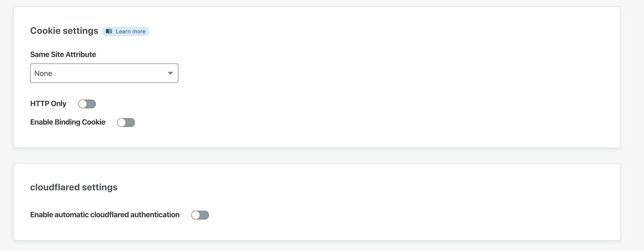The width and height of the screenshot is (644, 251).
Task: Click the Cookie settings heading
Action: 64,31
